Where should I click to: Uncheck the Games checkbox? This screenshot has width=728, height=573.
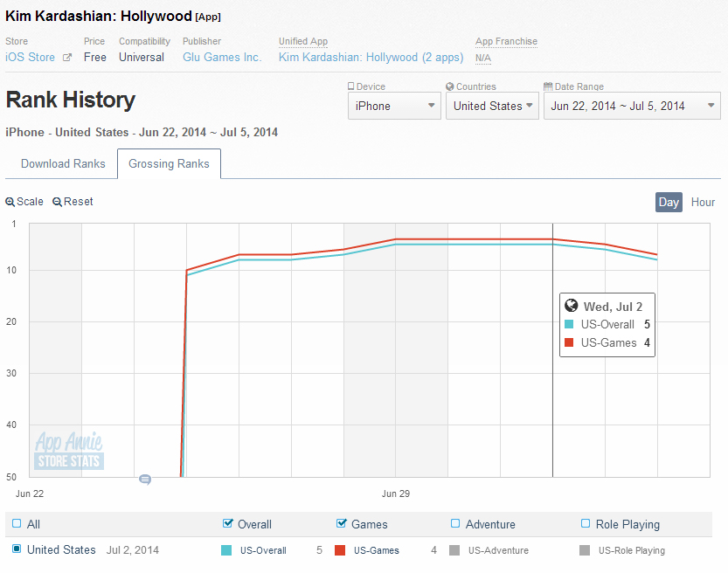(341, 523)
